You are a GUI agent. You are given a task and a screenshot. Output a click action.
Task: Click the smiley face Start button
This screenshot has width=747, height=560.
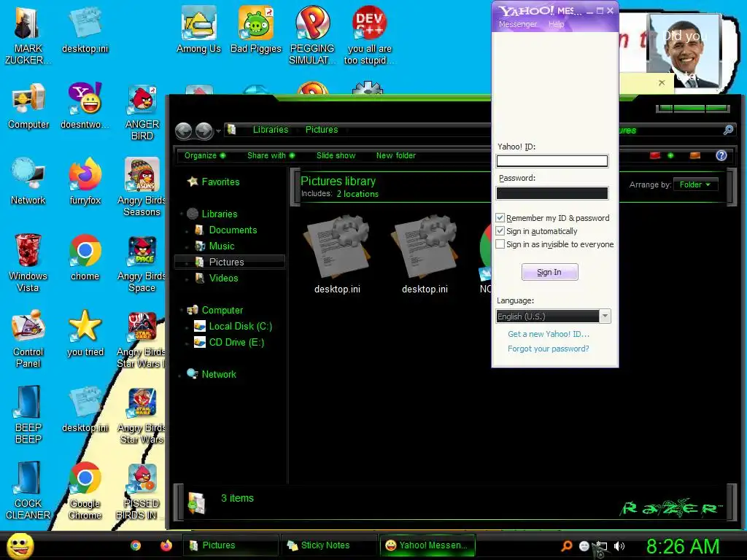[20, 545]
